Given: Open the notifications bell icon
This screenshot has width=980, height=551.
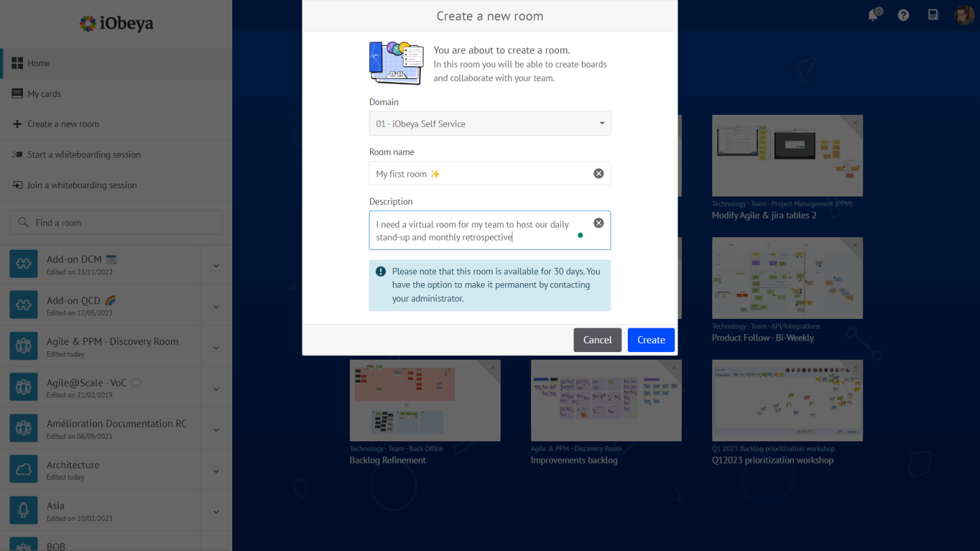Looking at the screenshot, I should (x=873, y=15).
